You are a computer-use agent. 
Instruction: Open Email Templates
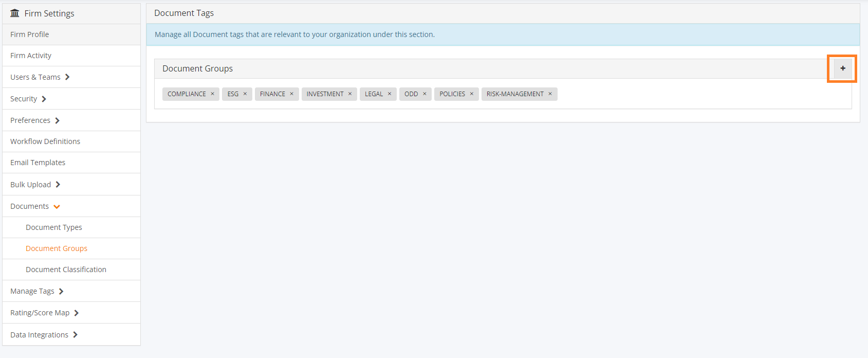[x=71, y=163]
